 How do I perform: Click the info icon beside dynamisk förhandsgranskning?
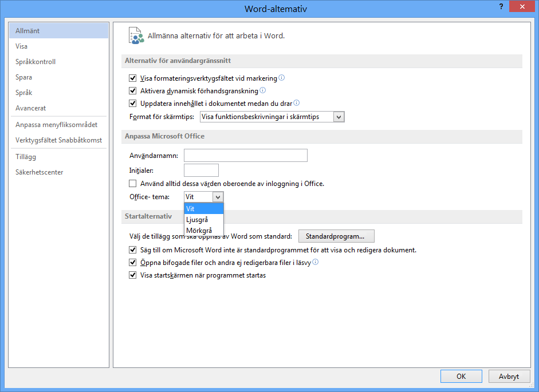[x=262, y=90]
